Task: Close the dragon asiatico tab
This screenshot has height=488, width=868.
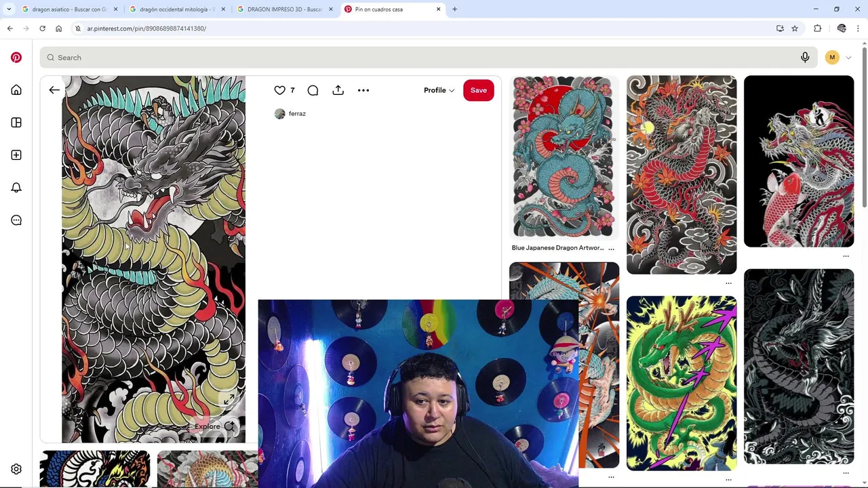Action: (115, 9)
